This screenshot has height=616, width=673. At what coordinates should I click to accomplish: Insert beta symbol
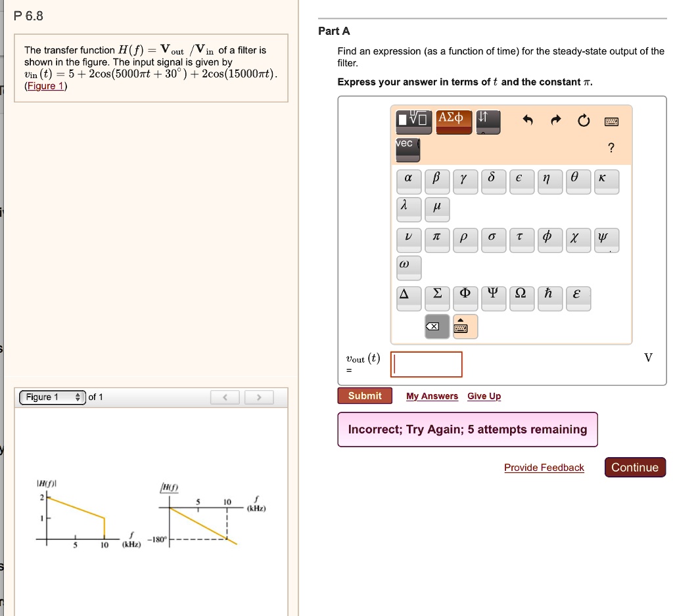click(x=437, y=181)
